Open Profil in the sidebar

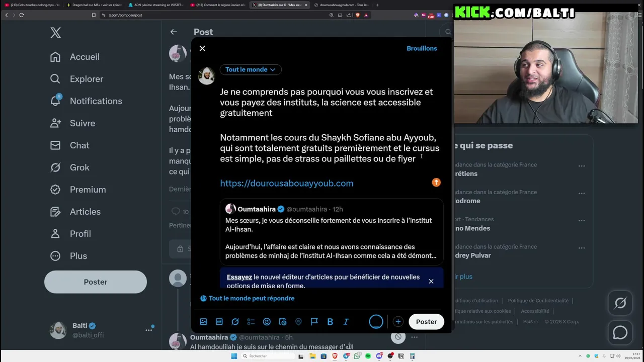[70, 234]
